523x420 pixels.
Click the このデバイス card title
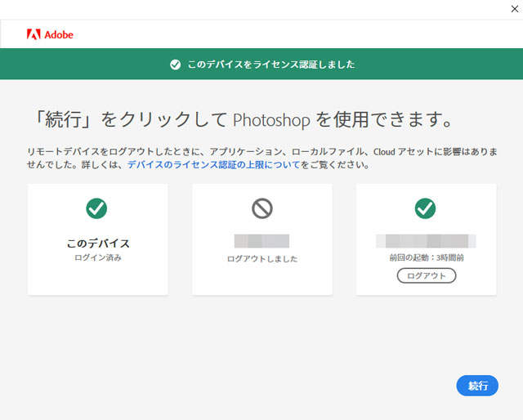pos(98,244)
